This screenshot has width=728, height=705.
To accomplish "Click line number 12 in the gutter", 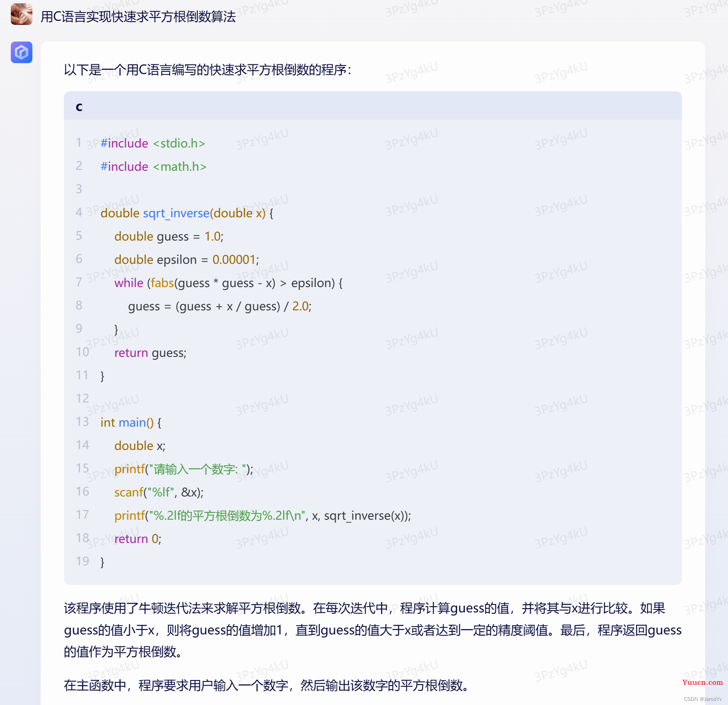I will point(82,398).
